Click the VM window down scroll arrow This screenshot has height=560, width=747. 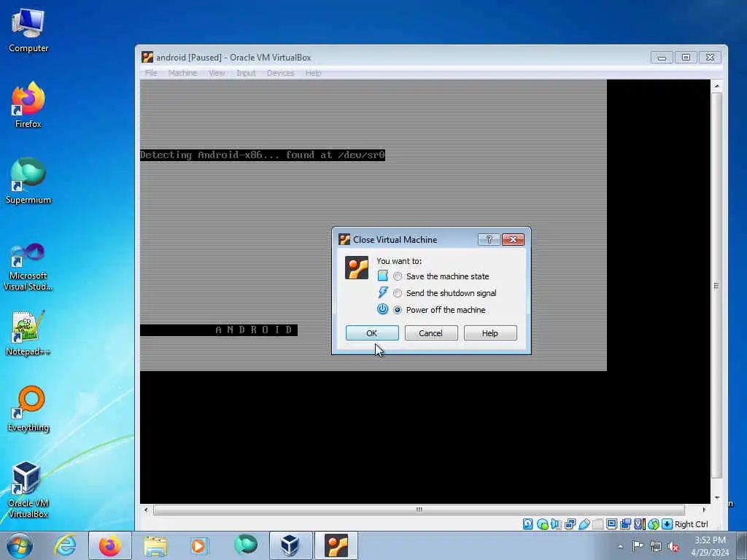pos(717,497)
